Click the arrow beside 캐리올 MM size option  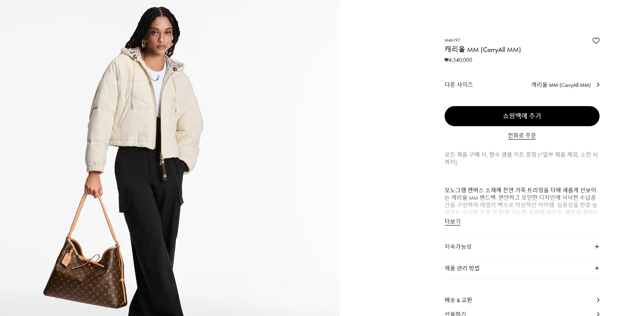coord(598,85)
